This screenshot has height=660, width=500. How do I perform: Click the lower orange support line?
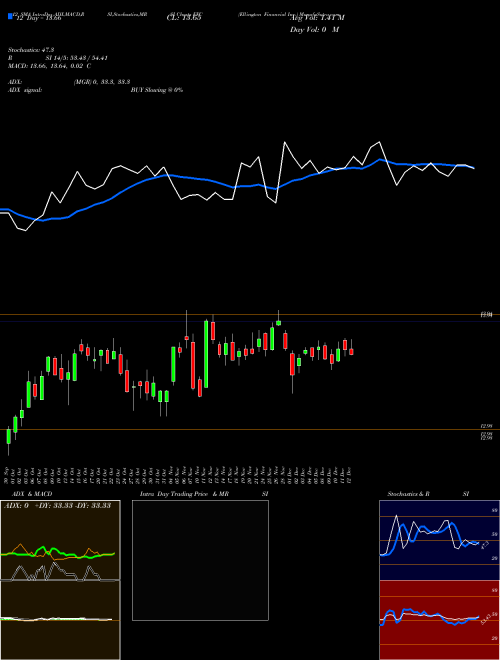[250, 429]
